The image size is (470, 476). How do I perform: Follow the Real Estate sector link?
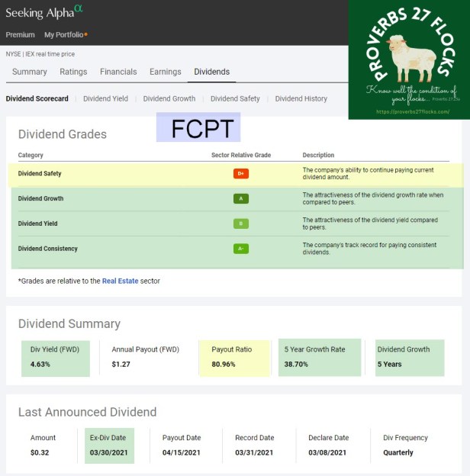pos(121,281)
